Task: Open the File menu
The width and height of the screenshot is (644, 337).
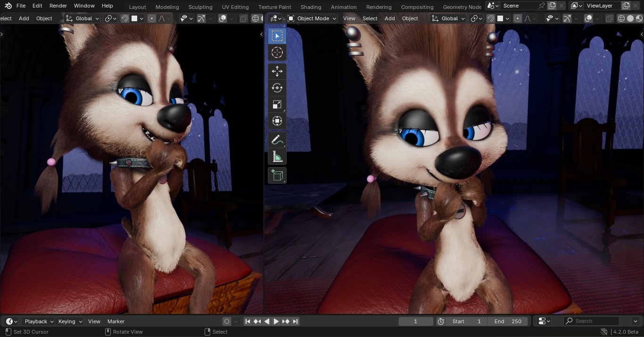Action: [21, 6]
